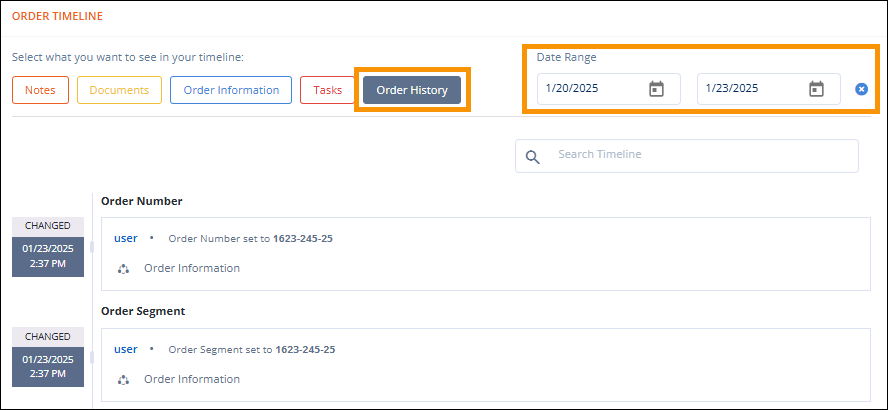Open the end date calendar picker

pos(816,89)
